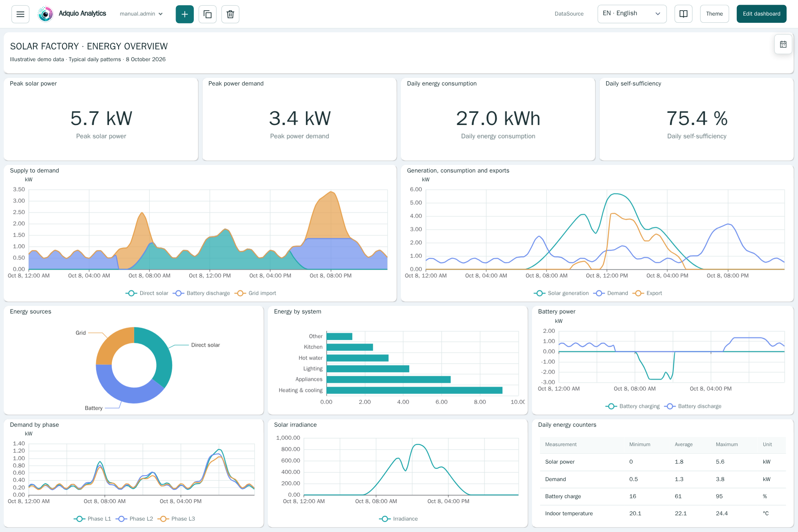
Task: Open the calendar date picker
Action: coord(783,44)
